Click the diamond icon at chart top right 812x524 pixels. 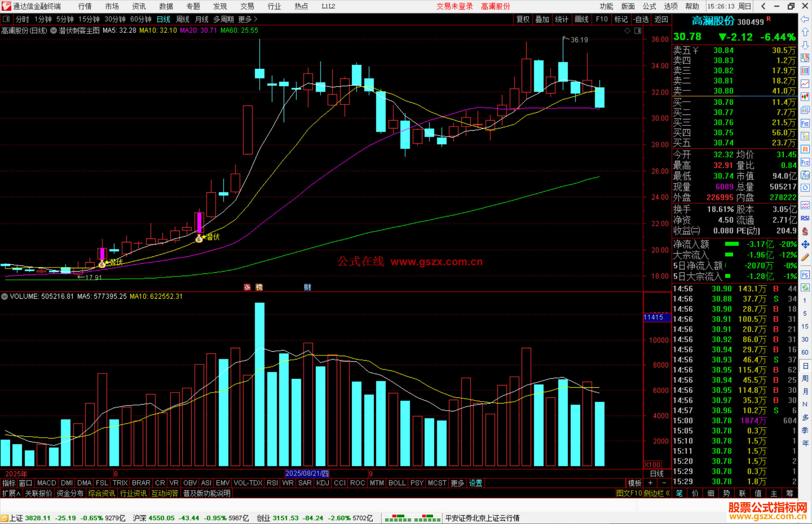[x=627, y=31]
